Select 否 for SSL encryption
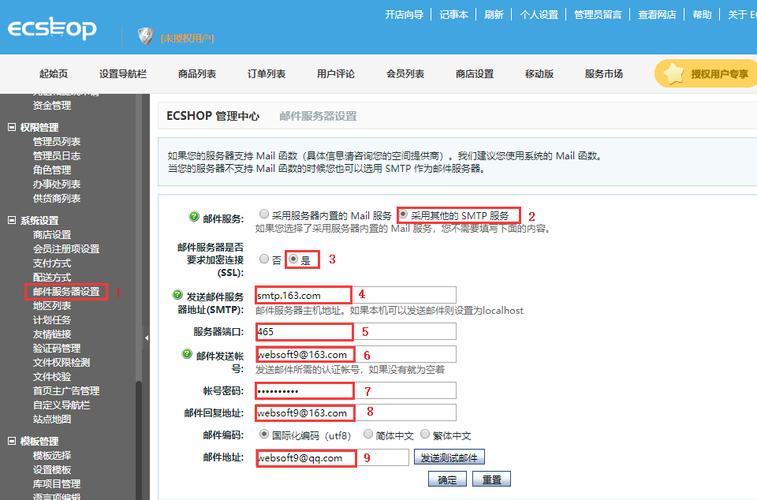 pos(264,259)
